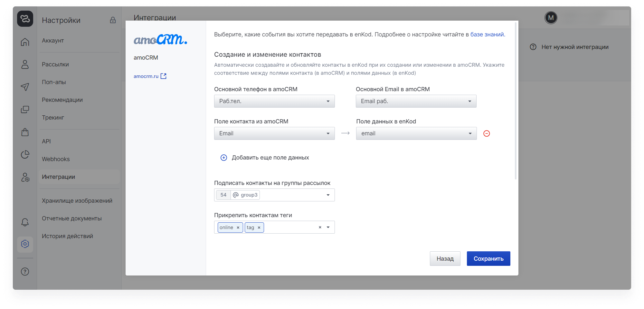This screenshot has height=309, width=644.
Task: Open the Основной телефон Раб.тел. dropdown
Action: (x=274, y=101)
